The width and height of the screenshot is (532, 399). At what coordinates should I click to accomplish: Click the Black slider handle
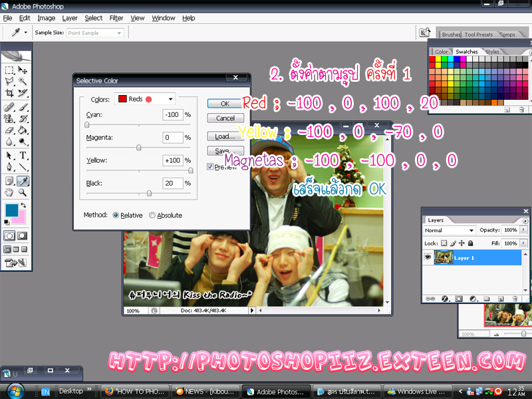[x=149, y=194]
